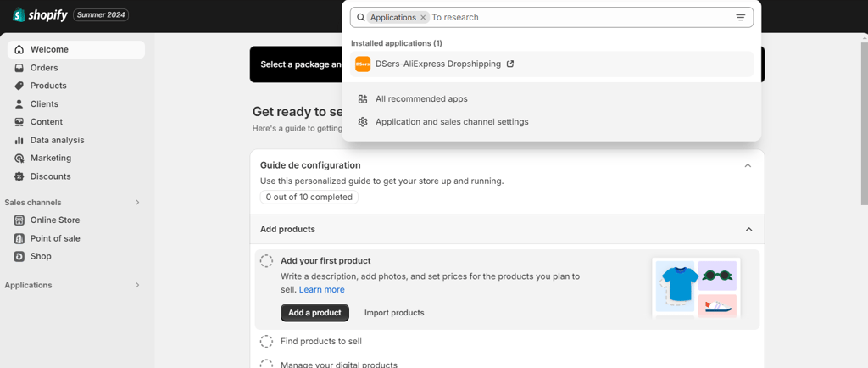Click the Point of sale icon
The width and height of the screenshot is (868, 368).
coord(19,238)
